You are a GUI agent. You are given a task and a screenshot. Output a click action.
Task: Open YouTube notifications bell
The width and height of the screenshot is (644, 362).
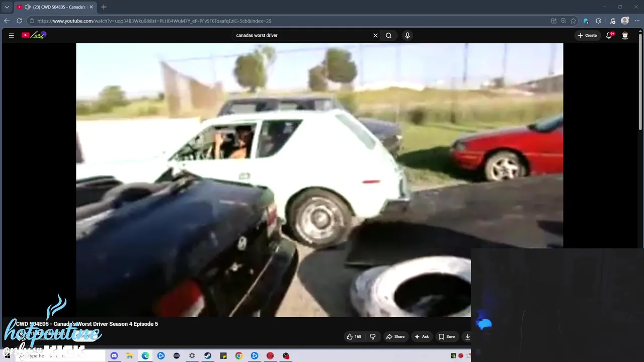[609, 35]
